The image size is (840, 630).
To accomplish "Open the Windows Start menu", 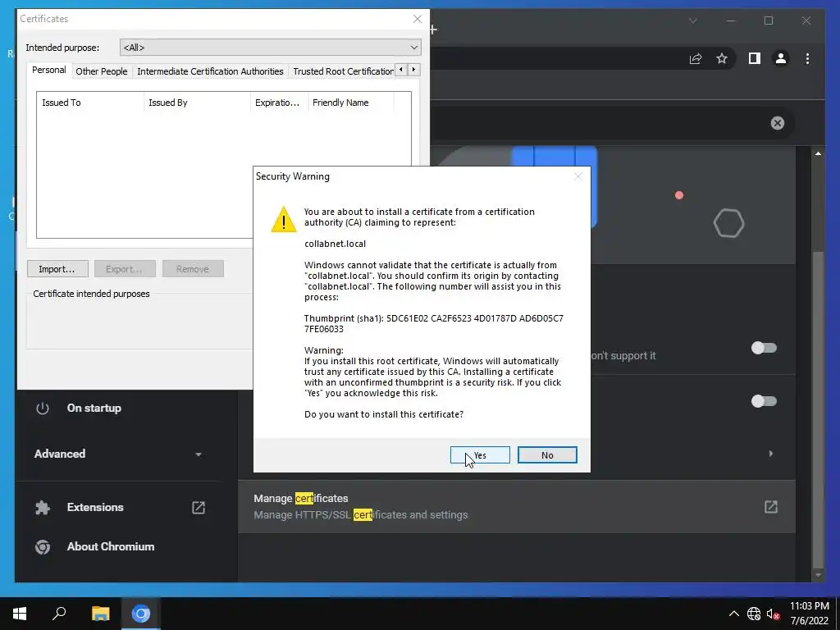I will [x=20, y=614].
